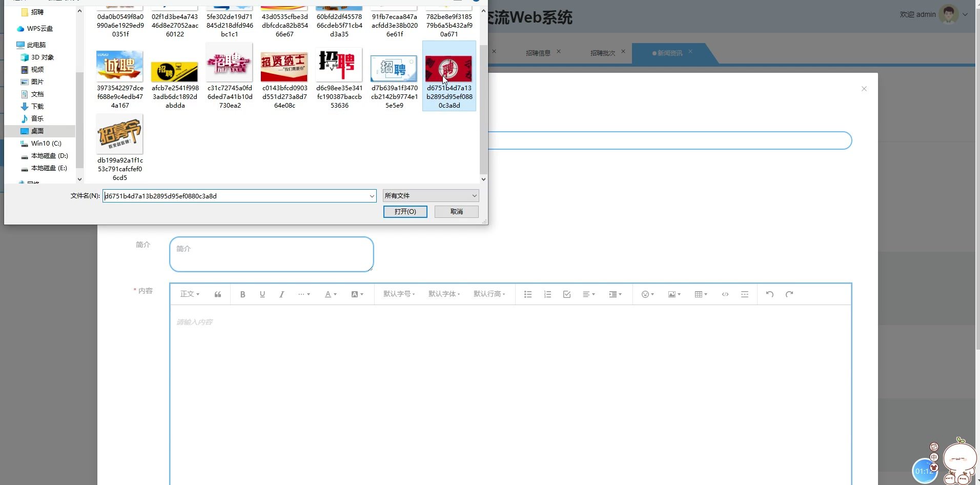Open the 默认字号 font size dropdown
Image resolution: width=980 pixels, height=485 pixels.
click(x=399, y=294)
